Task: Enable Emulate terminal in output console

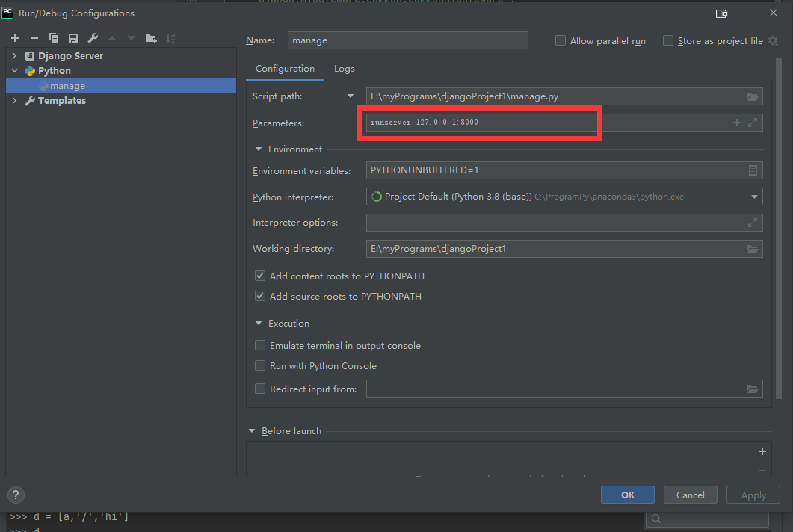Action: point(260,345)
